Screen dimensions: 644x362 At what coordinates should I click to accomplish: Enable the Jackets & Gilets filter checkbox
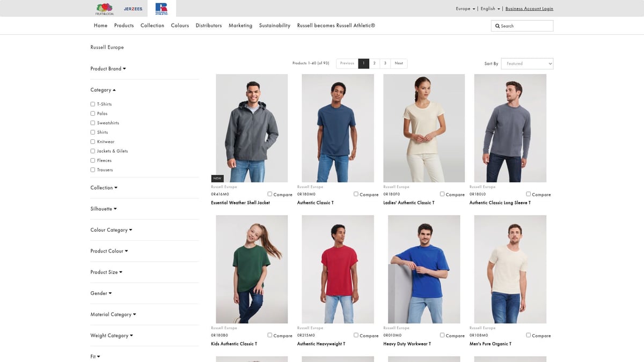click(93, 151)
